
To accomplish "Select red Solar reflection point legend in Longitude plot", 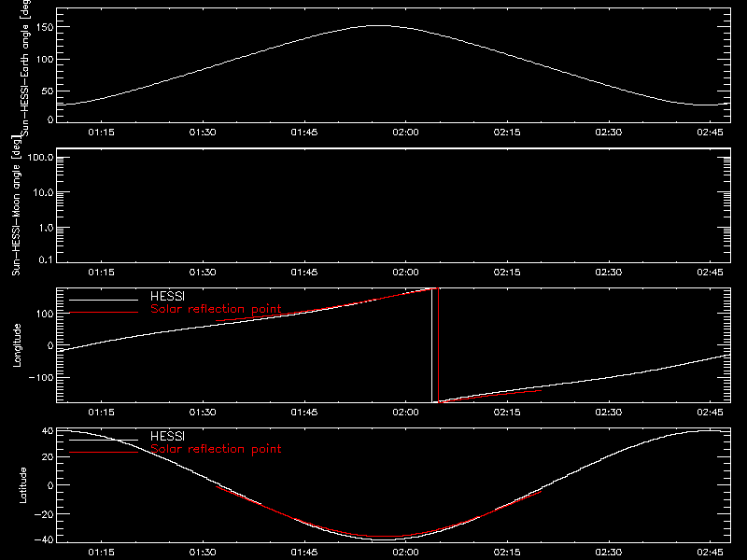I will pos(216,309).
